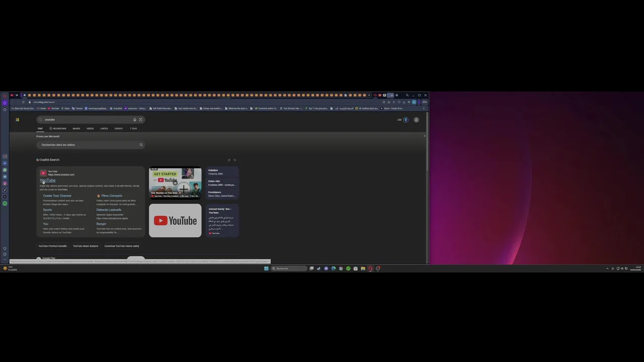Dismiss the promo banner with X

(424, 136)
